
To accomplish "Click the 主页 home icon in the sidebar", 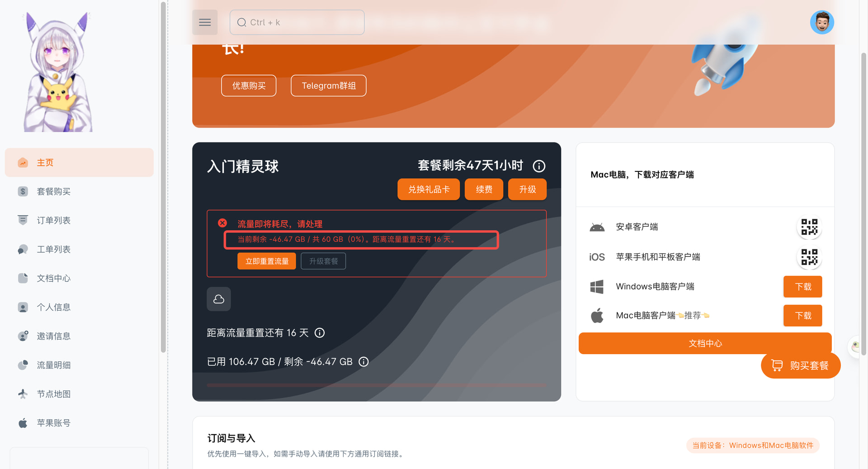I will (23, 162).
